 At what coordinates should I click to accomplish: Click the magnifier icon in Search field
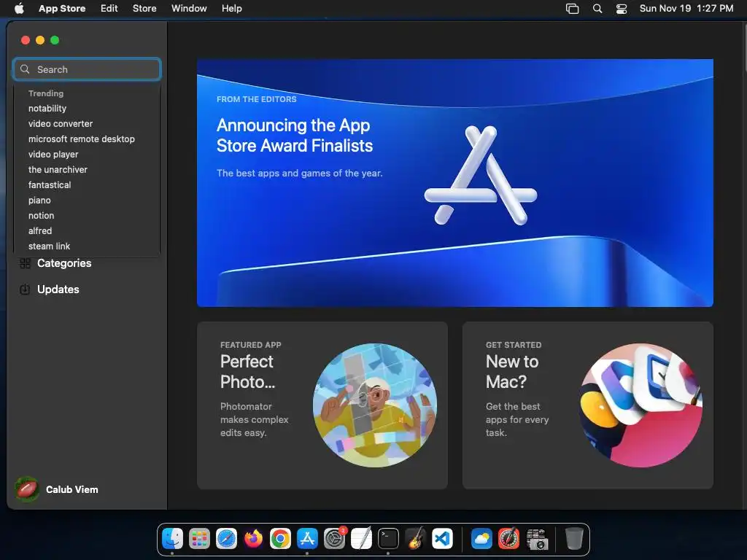[x=25, y=69]
